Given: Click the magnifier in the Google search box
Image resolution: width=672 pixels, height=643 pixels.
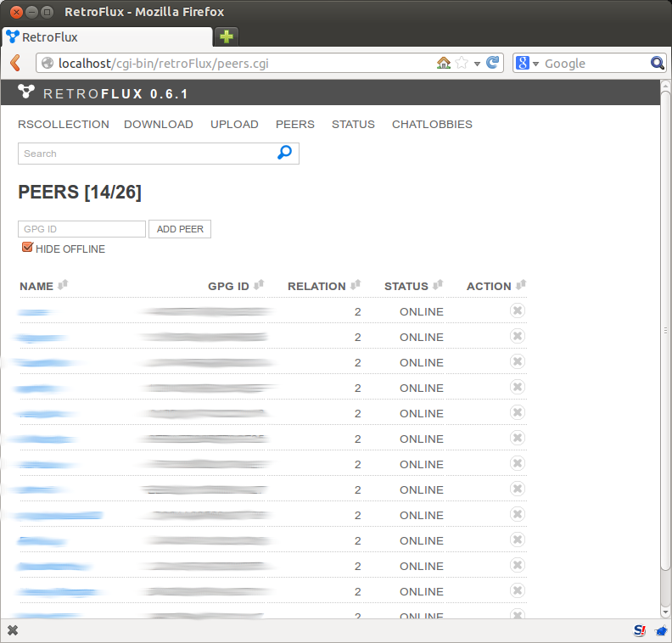Looking at the screenshot, I should click(x=657, y=63).
